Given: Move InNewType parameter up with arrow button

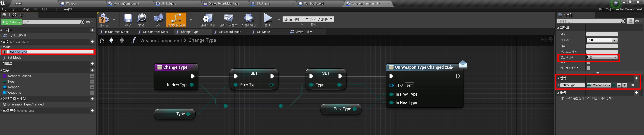Looking at the screenshot, I should pos(619,85).
